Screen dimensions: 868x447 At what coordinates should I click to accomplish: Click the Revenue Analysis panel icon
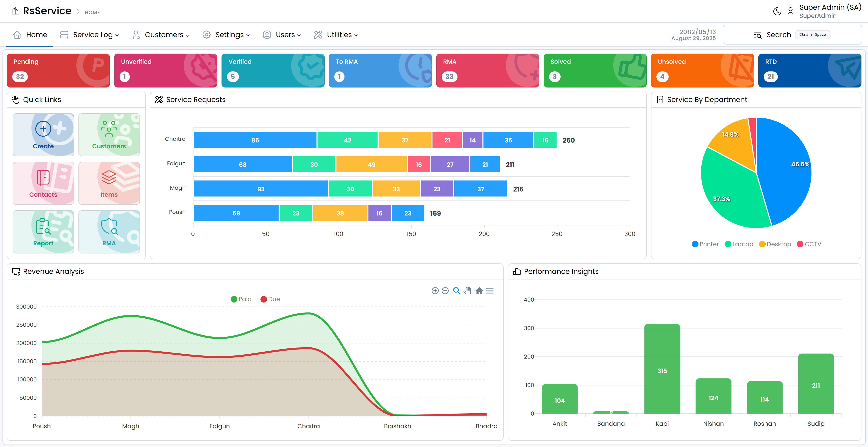pyautogui.click(x=16, y=272)
